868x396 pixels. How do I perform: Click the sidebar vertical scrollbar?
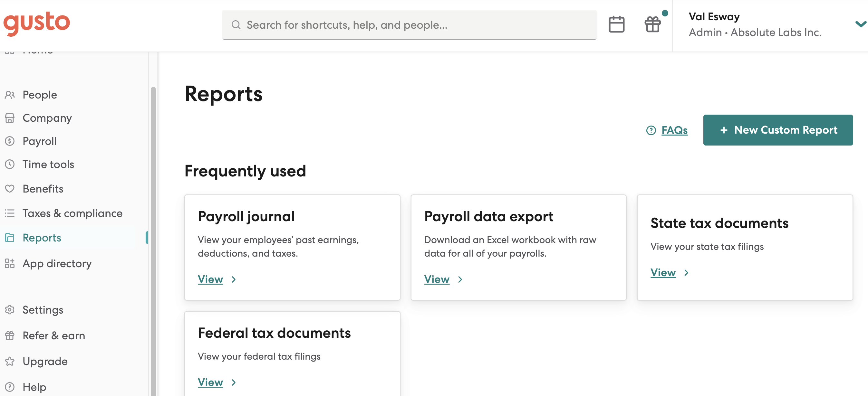pos(153,236)
